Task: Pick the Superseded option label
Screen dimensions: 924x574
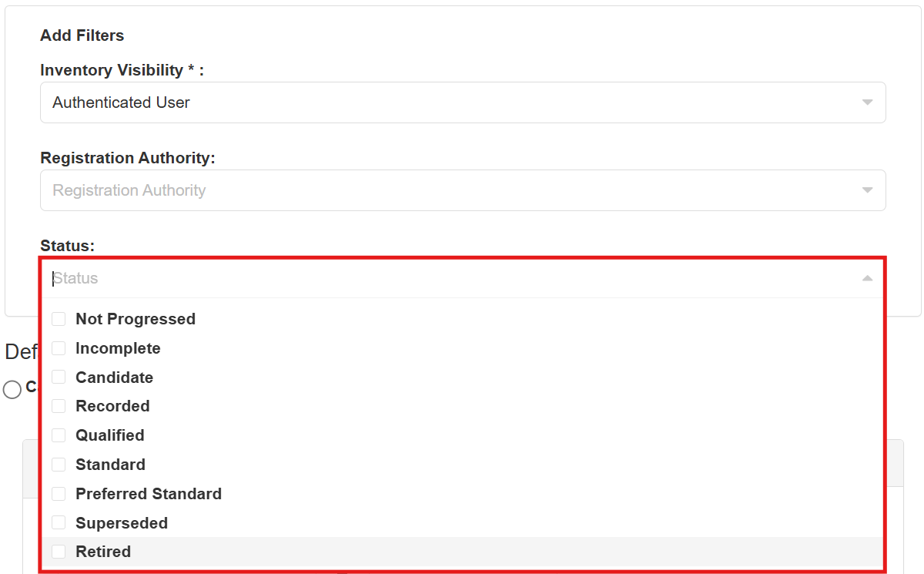Action: click(x=122, y=523)
